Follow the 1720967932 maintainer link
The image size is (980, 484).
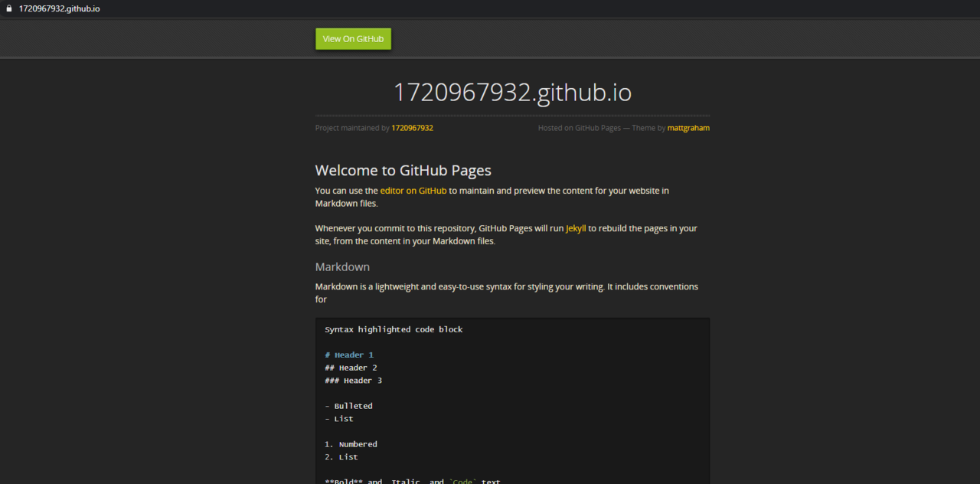pyautogui.click(x=412, y=128)
